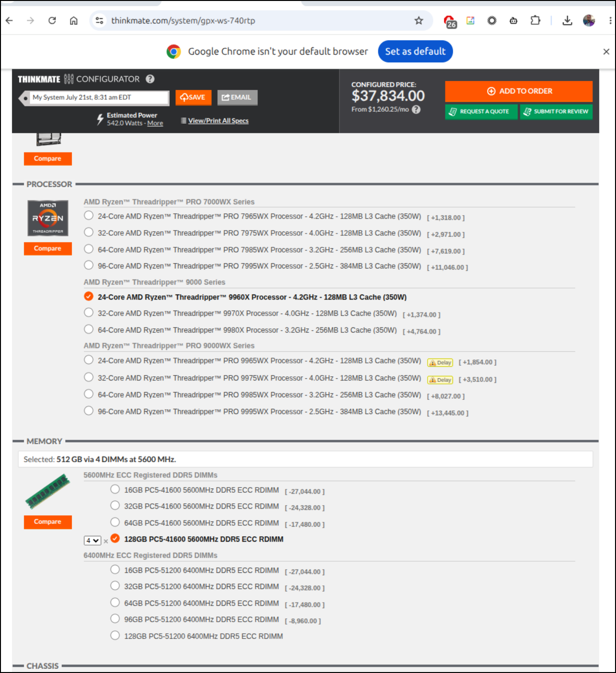Click the monthly financing help icon

click(x=416, y=109)
